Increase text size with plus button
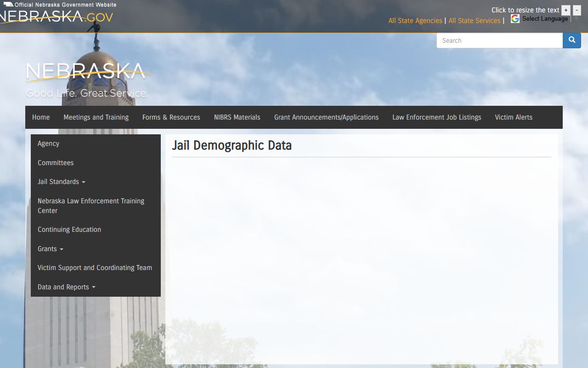Screen dimensions: 588x368 click(566, 10)
